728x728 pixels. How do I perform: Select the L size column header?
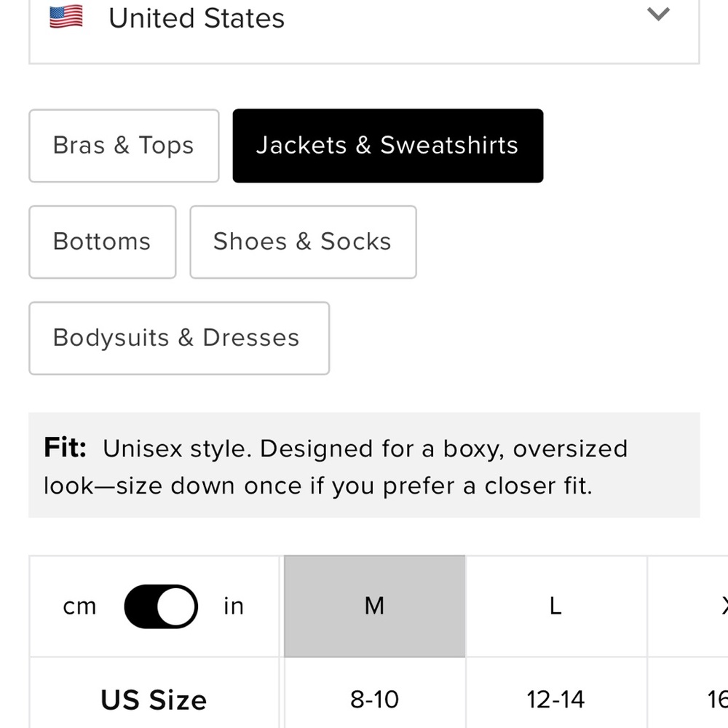point(555,606)
